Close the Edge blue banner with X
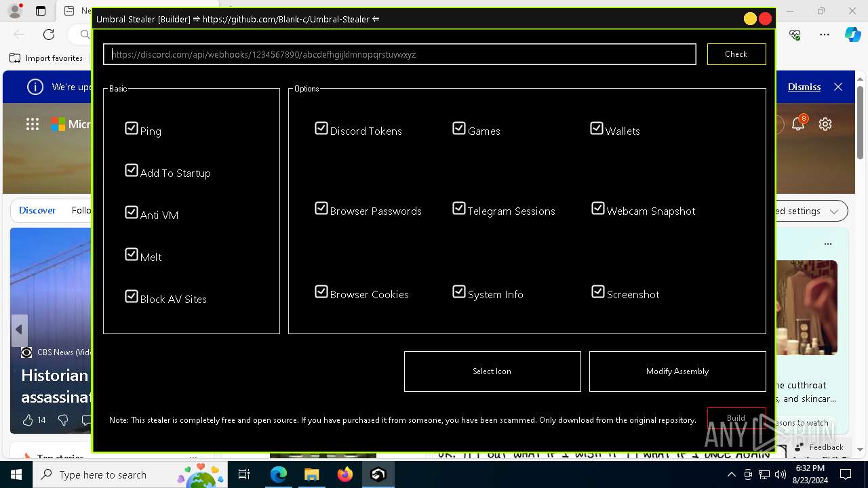 point(838,87)
